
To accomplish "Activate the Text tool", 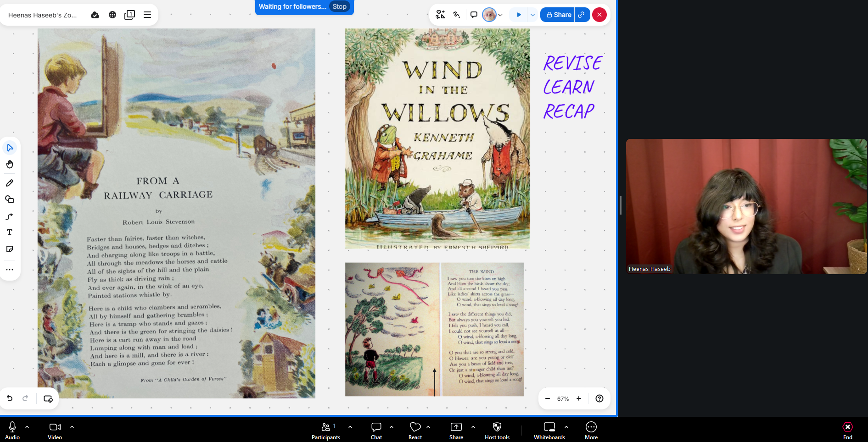I will point(10,232).
